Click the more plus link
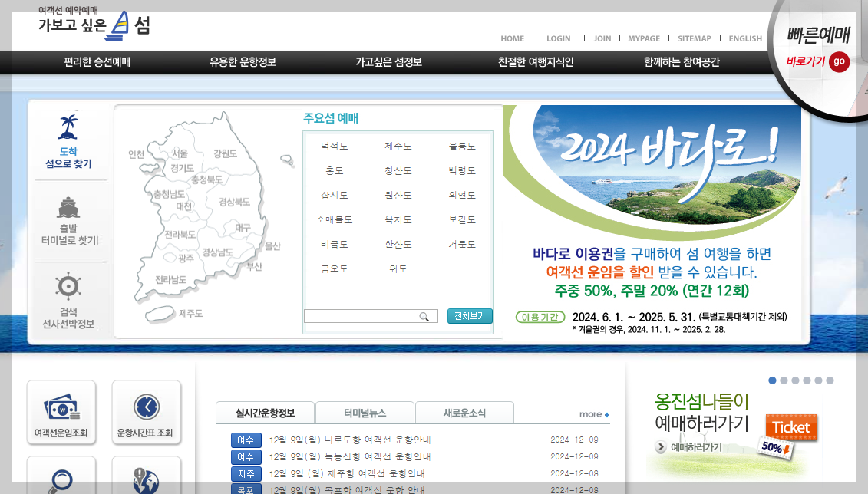Image resolution: width=868 pixels, height=494 pixels. pyautogui.click(x=595, y=414)
